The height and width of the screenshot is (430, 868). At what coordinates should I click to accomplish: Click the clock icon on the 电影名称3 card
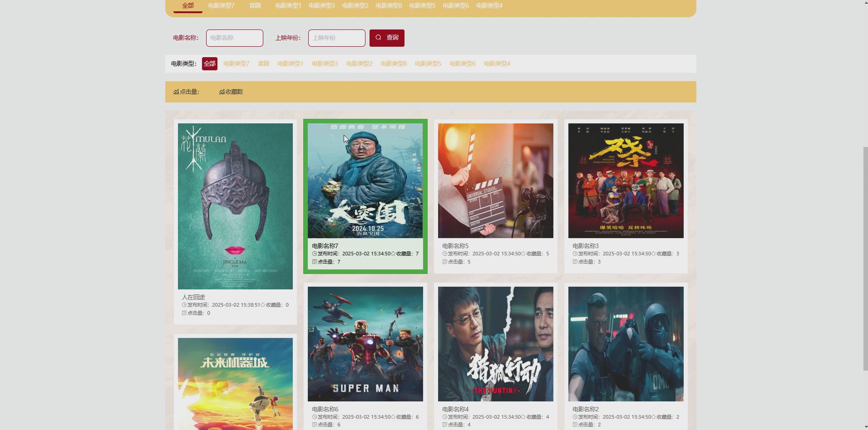(575, 254)
